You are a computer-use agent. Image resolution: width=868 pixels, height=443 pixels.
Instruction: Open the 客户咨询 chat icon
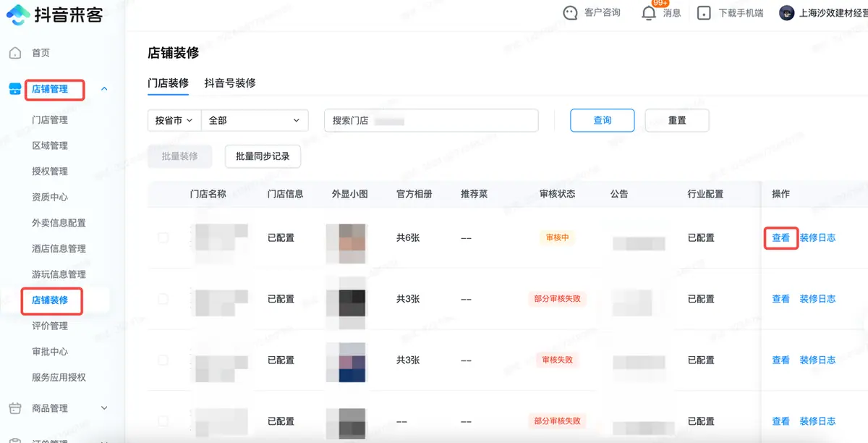[x=571, y=13]
